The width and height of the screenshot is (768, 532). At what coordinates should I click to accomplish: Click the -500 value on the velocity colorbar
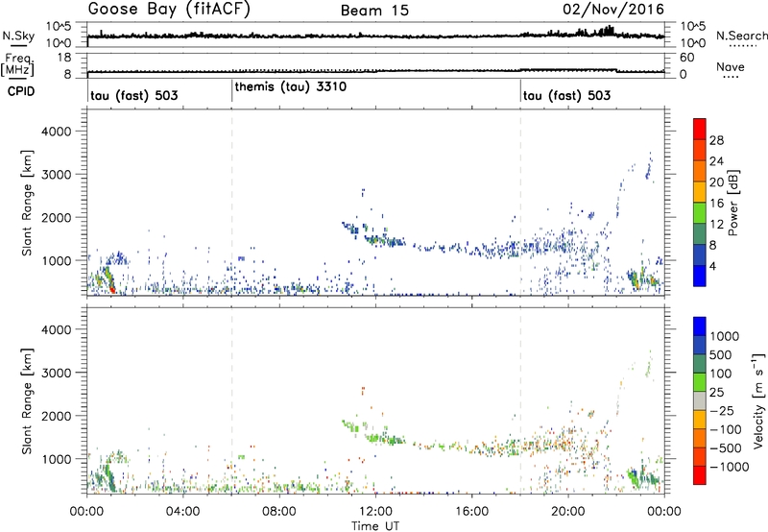pyautogui.click(x=726, y=447)
